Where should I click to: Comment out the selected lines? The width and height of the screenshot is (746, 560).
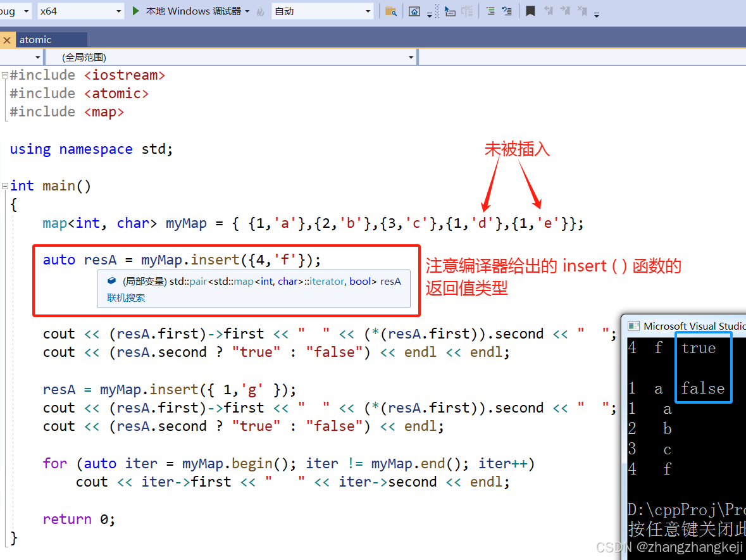tap(490, 11)
